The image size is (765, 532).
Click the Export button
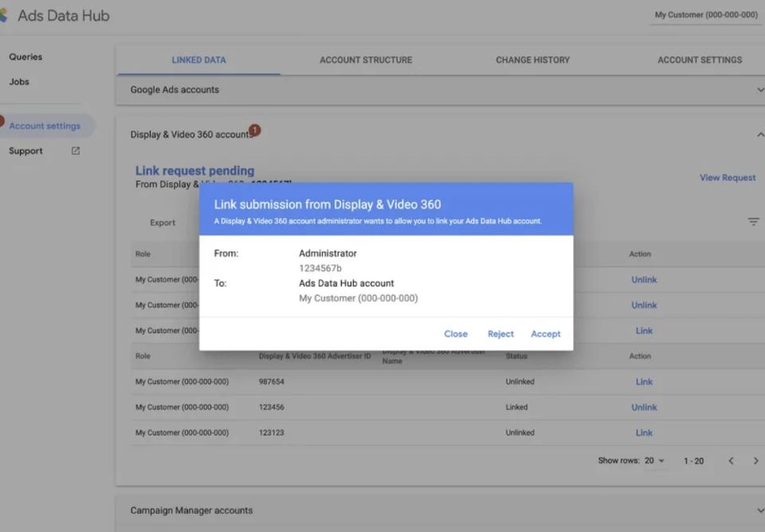point(163,222)
